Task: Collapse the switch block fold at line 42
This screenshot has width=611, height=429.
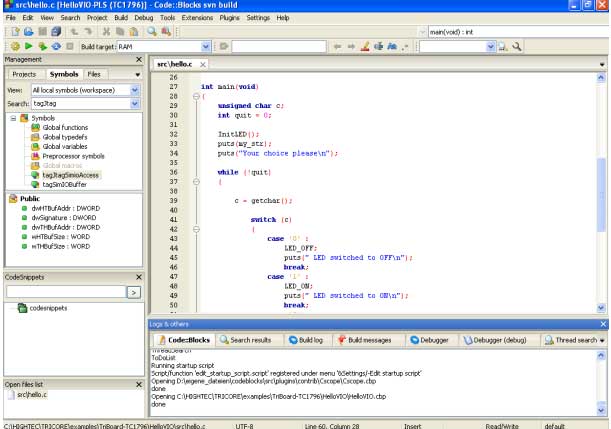Action: (x=196, y=229)
